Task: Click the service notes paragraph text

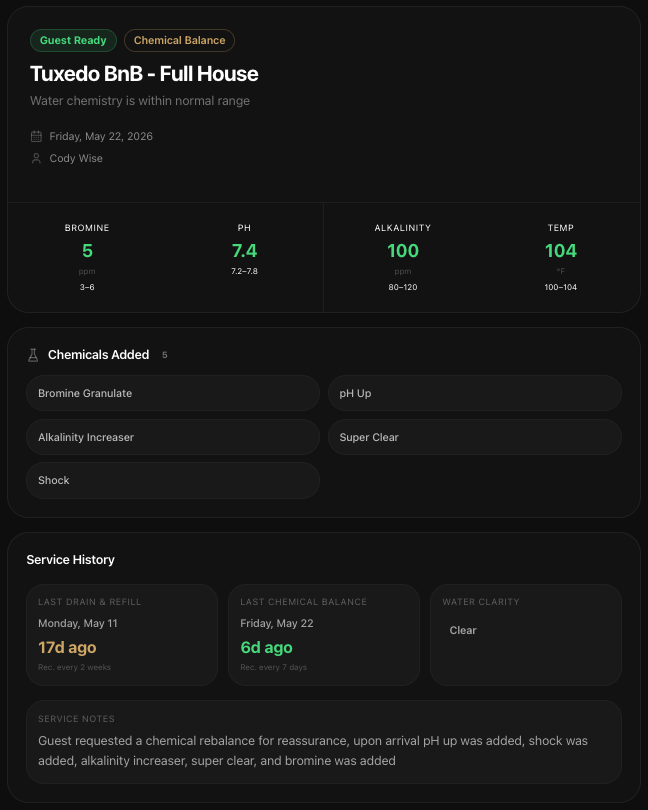Action: pyautogui.click(x=313, y=751)
